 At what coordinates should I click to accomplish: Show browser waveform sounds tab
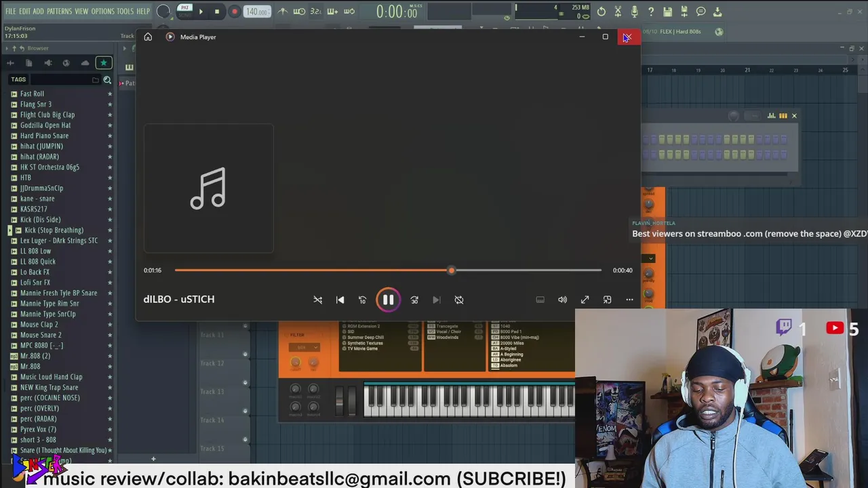(10, 62)
